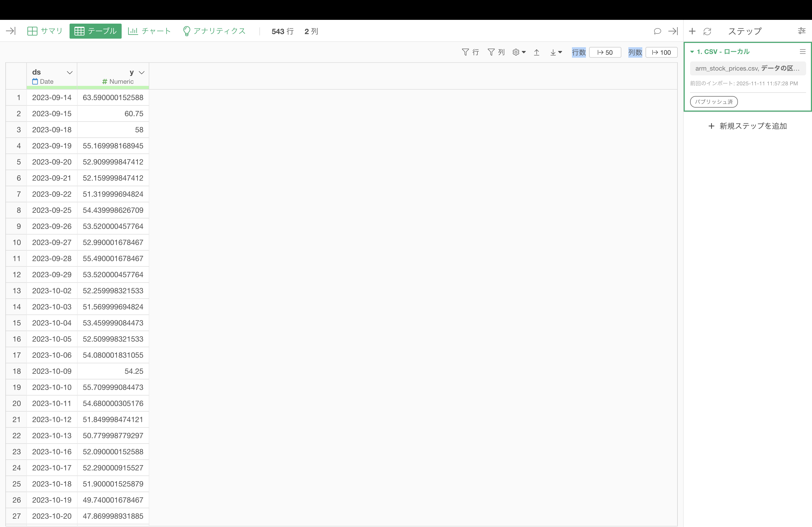Open the gear settings dropdown
This screenshot has width=812, height=527.
point(519,52)
